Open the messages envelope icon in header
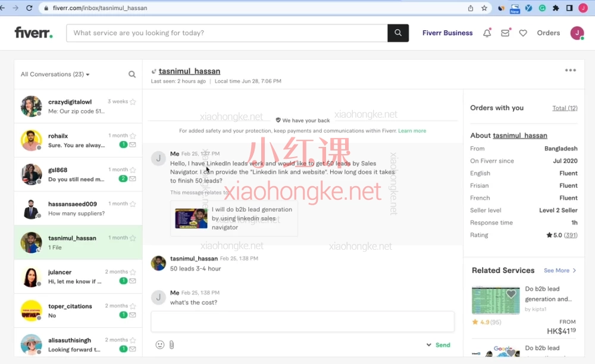 click(505, 33)
